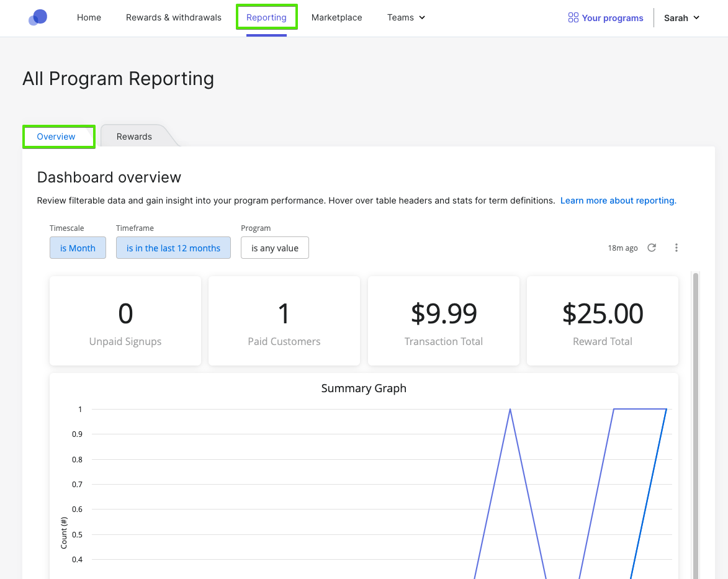Click the Paid Customers stat card

point(284,321)
